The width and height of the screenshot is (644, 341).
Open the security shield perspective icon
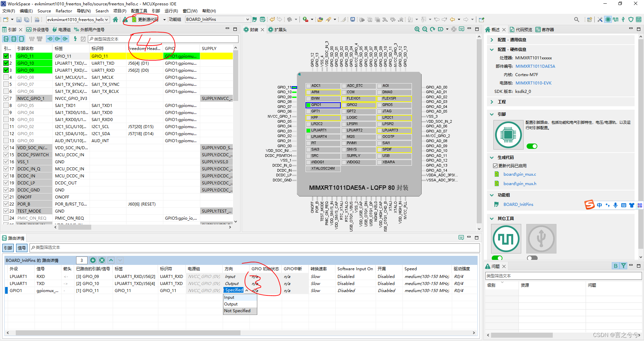(631, 19)
